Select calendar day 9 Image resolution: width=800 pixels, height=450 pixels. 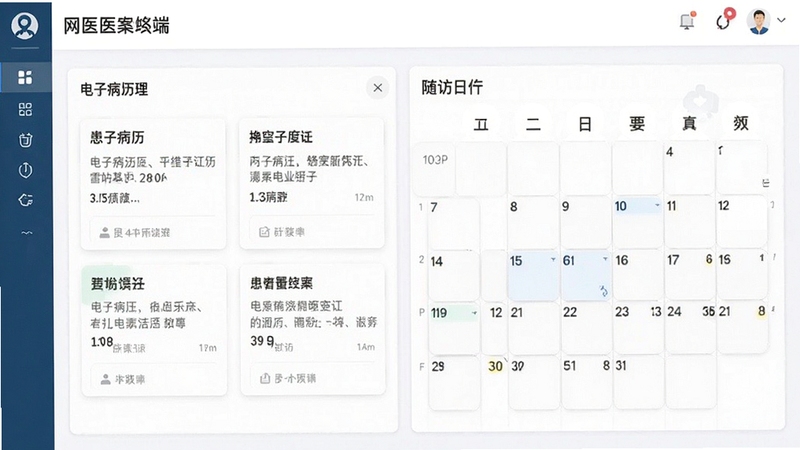[585, 222]
